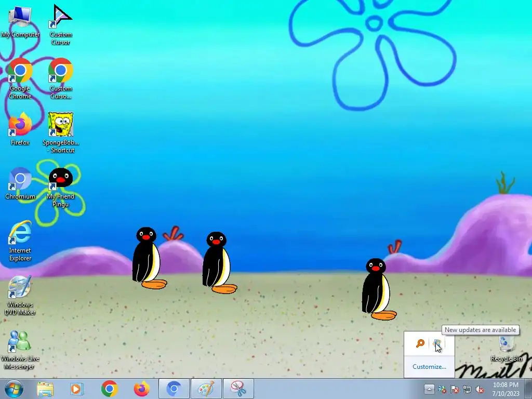Image resolution: width=532 pixels, height=399 pixels.
Task: Switch to the Paint taskbar window
Action: 206,389
